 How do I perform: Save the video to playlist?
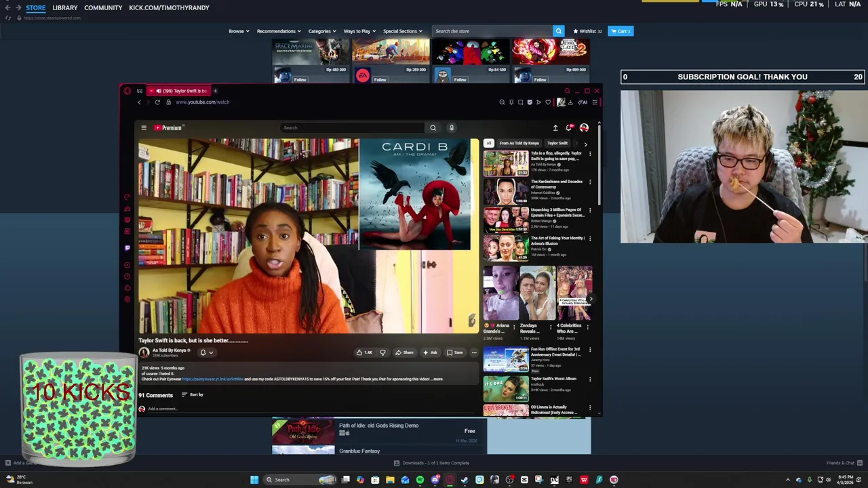455,352
